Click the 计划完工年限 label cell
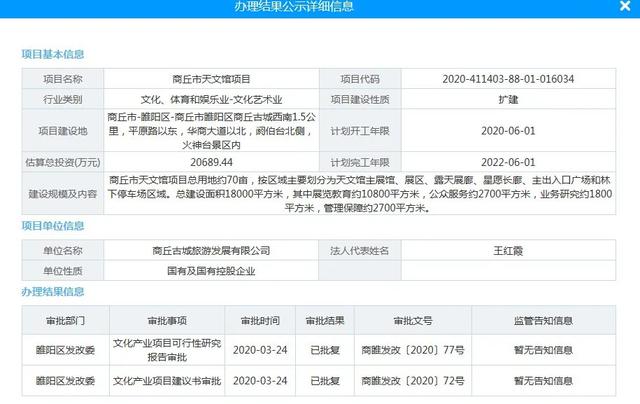This screenshot has width=640, height=404. 360,162
